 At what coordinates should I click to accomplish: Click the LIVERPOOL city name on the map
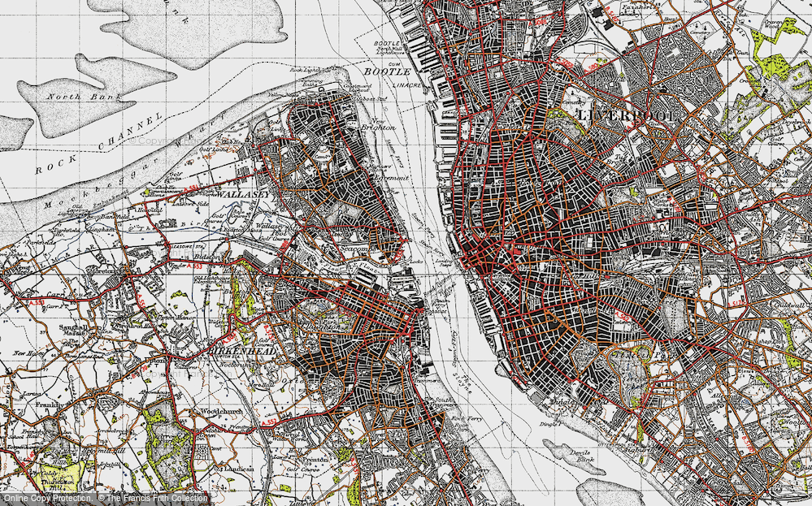pyautogui.click(x=627, y=115)
